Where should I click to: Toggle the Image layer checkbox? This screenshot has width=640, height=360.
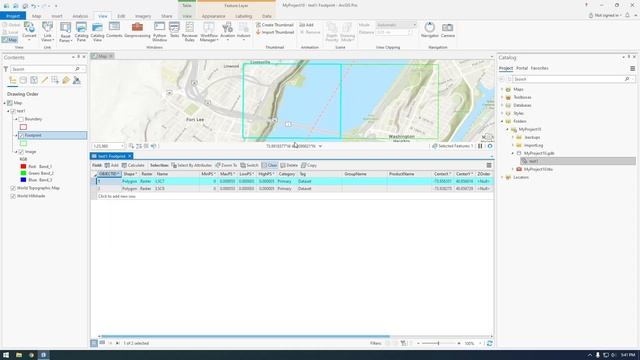21,152
